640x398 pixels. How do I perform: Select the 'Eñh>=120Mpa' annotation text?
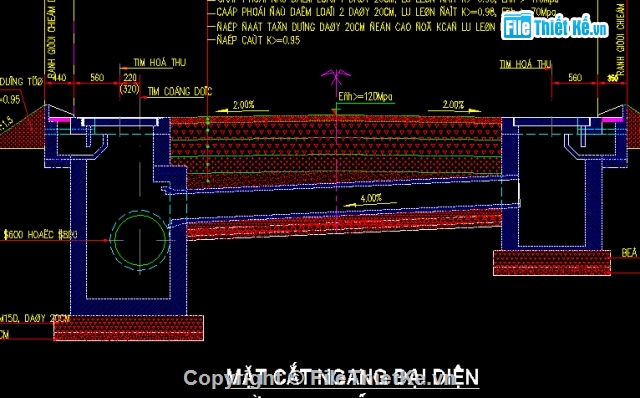(x=365, y=97)
